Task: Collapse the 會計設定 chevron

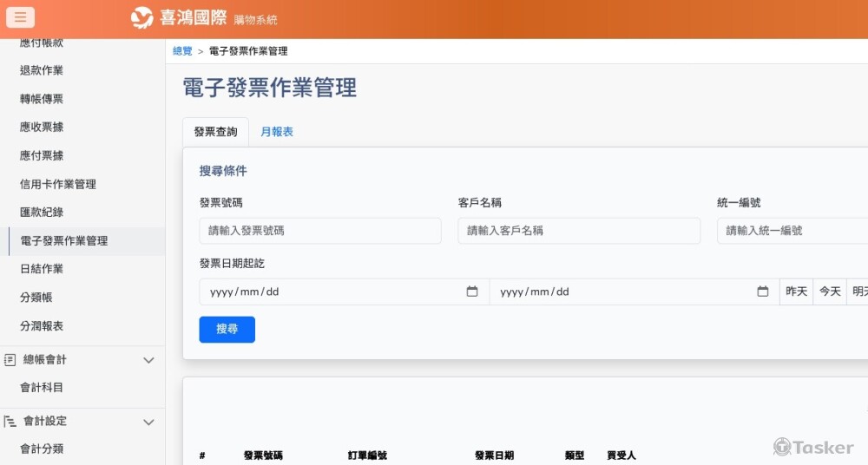Action: pos(148,422)
